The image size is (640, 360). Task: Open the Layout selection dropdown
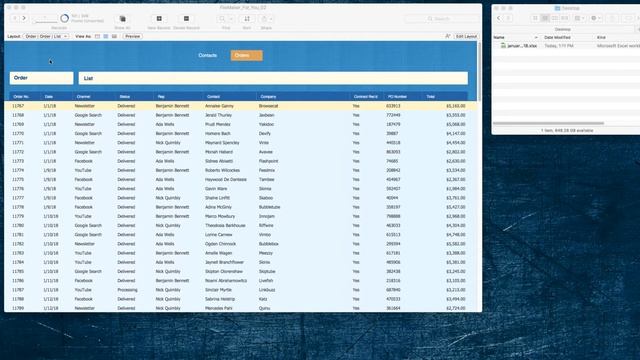(46, 36)
